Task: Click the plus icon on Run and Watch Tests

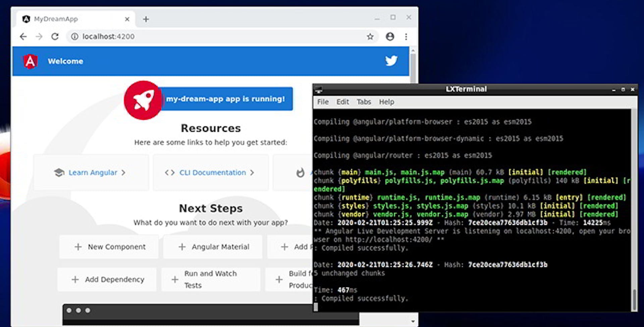Action: (x=175, y=279)
